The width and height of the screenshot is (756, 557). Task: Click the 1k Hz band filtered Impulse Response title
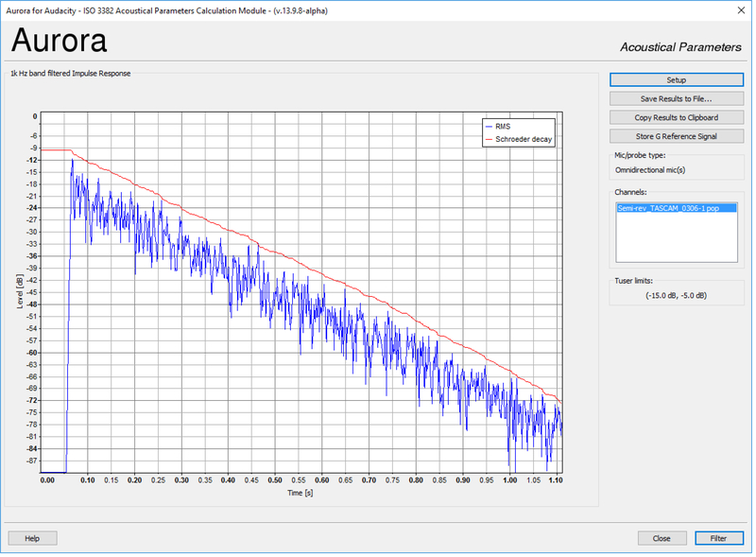(x=70, y=74)
